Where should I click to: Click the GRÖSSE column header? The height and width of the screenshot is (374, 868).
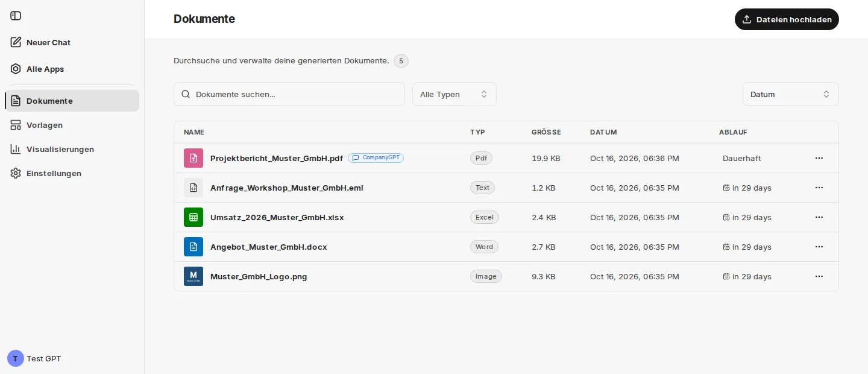(546, 132)
